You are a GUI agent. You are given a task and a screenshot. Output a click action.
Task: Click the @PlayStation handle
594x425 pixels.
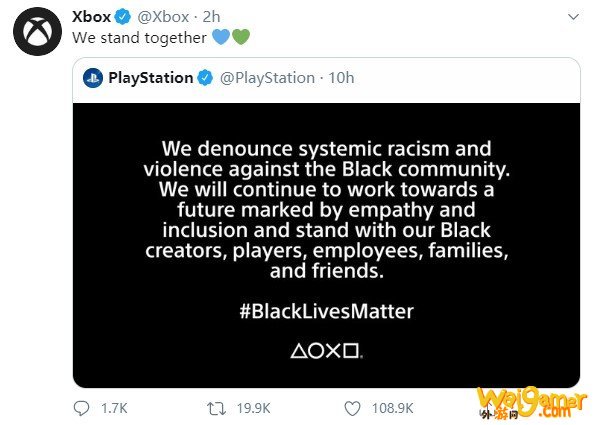[267, 78]
